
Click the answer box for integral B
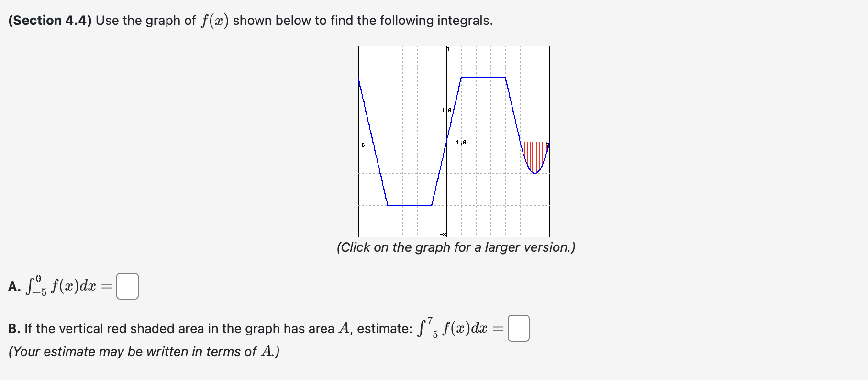(518, 329)
